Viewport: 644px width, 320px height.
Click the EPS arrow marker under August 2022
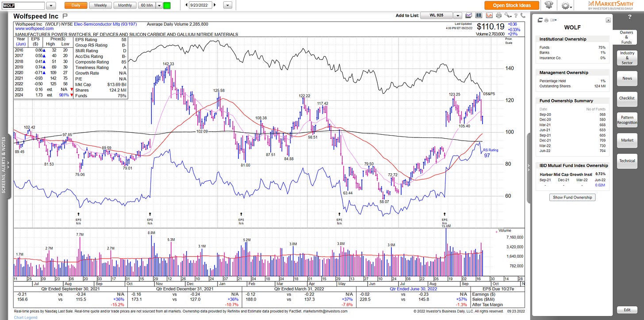click(x=445, y=213)
